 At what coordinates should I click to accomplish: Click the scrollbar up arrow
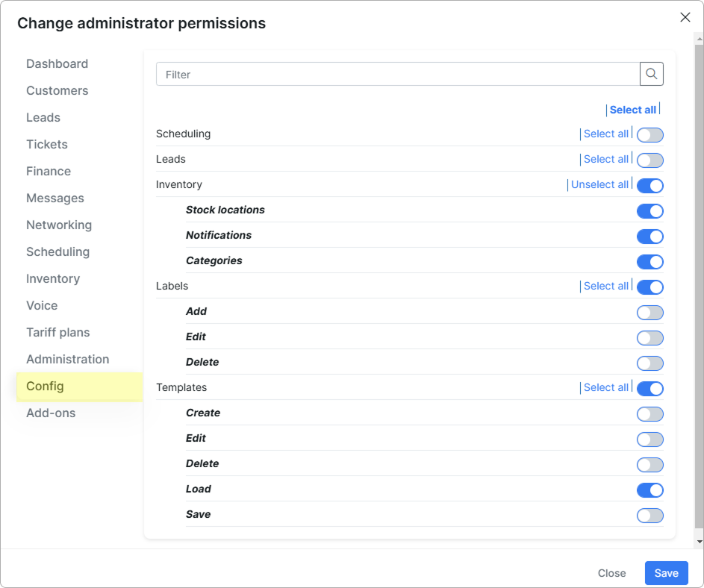pyautogui.click(x=699, y=39)
